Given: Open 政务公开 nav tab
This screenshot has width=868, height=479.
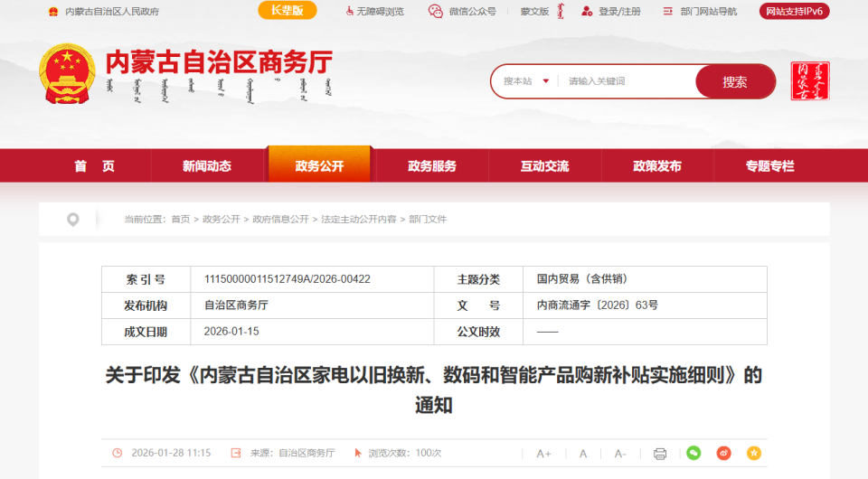Looking at the screenshot, I should click(x=319, y=164).
